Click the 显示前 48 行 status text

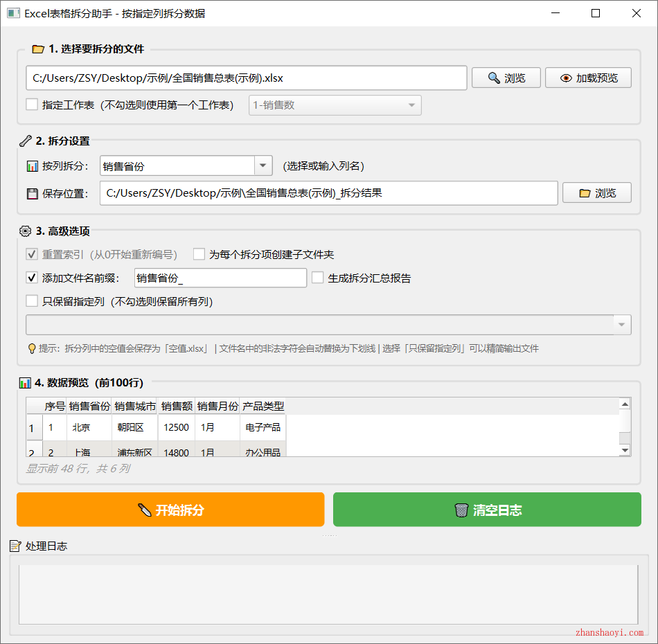point(78,468)
